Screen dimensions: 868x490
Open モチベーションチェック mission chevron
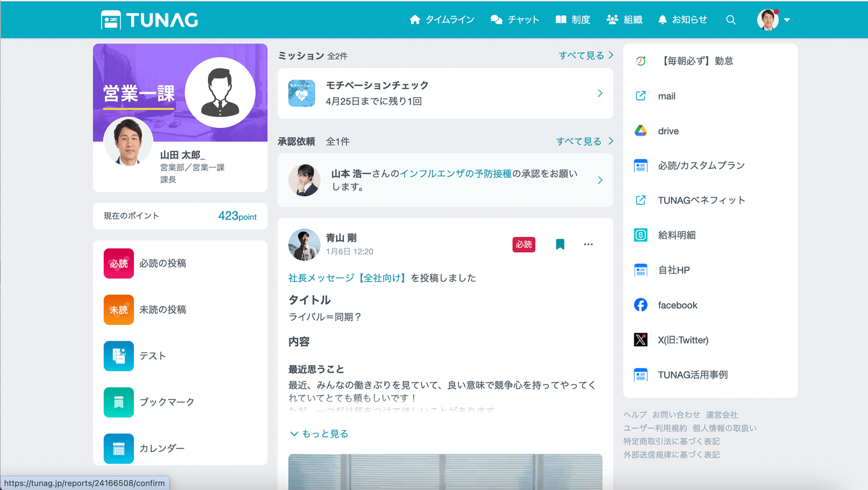[x=600, y=93]
